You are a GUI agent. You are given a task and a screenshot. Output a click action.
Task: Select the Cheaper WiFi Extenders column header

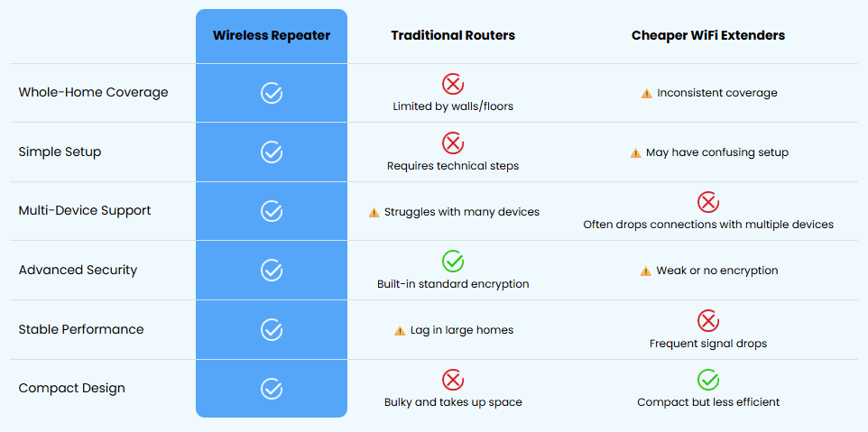[708, 35]
